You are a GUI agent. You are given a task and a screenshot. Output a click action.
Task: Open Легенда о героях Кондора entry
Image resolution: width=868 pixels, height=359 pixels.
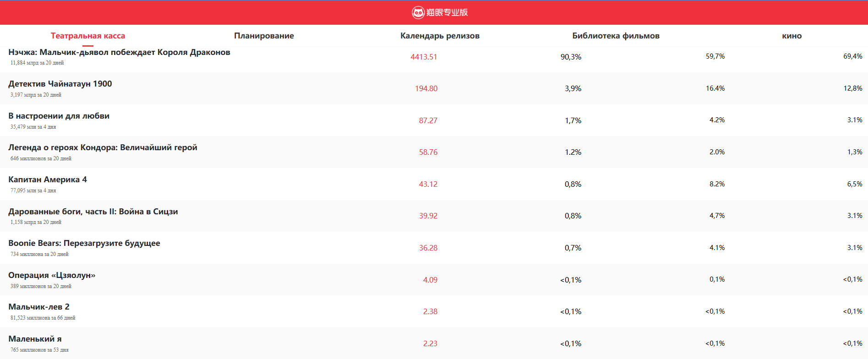(103, 147)
